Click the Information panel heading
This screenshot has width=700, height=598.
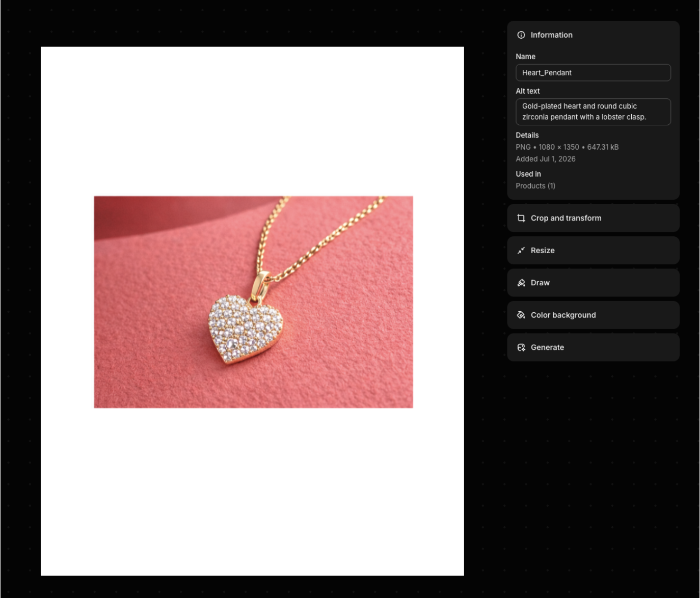tap(551, 35)
